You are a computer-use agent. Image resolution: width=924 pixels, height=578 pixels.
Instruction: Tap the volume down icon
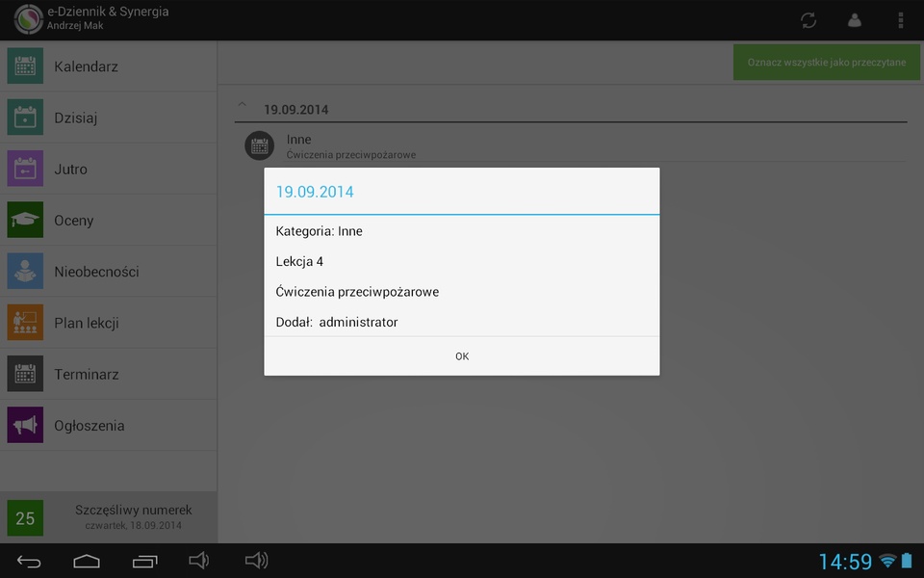tap(198, 561)
